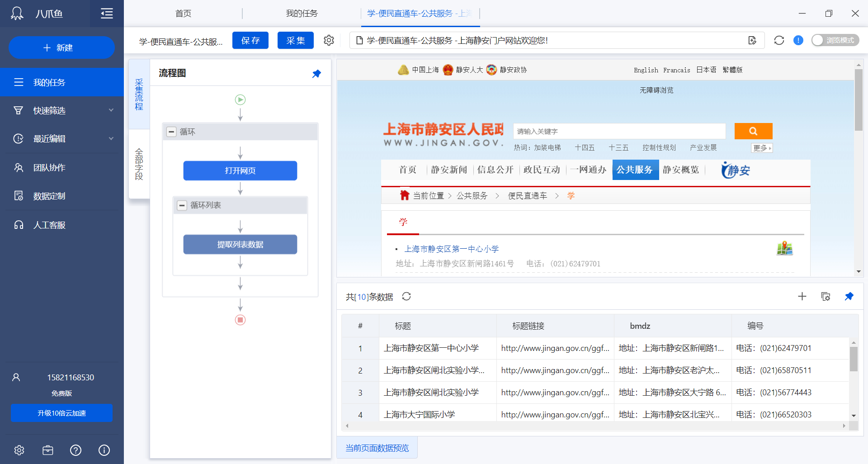The image size is (868, 464).
Task: Switch to the 首页 tab
Action: click(183, 14)
